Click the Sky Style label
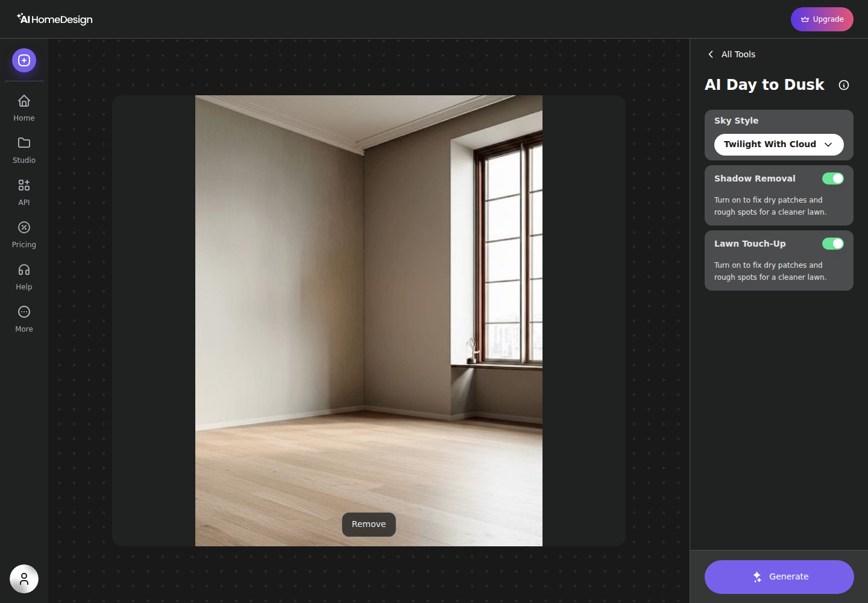868x603 pixels. coord(737,121)
